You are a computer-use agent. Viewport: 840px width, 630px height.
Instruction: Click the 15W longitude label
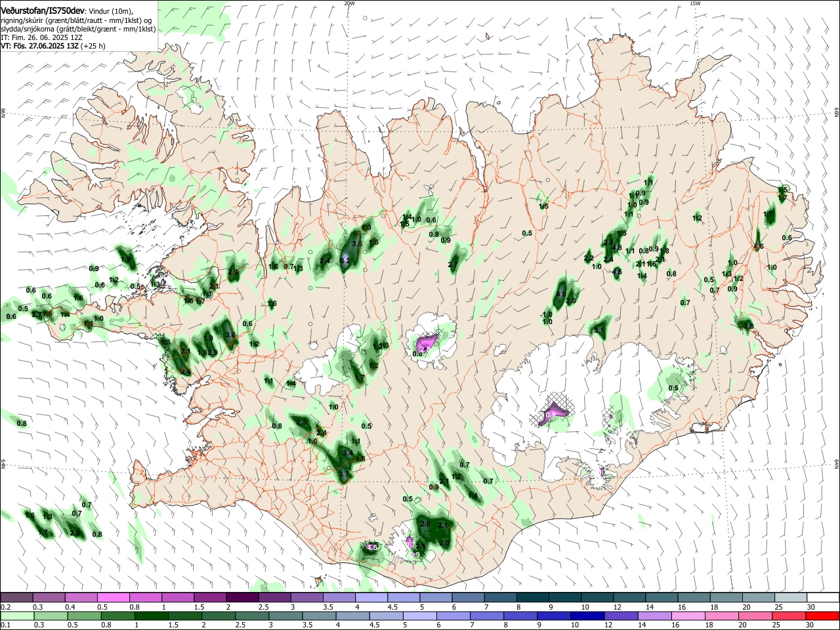696,3
